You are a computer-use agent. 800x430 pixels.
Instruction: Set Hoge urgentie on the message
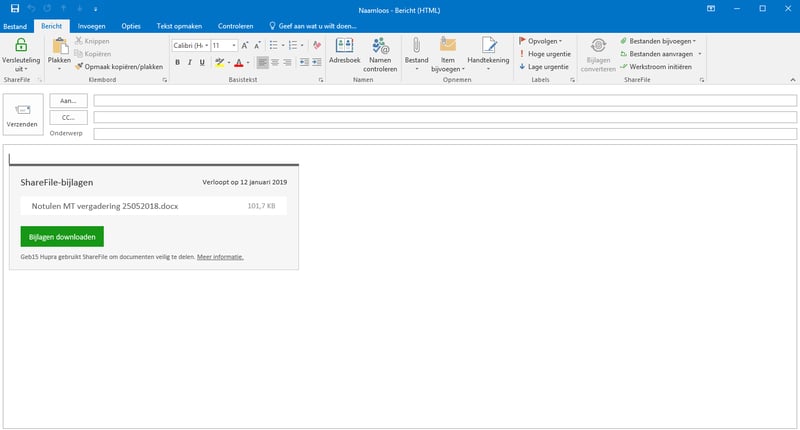[x=544, y=54]
